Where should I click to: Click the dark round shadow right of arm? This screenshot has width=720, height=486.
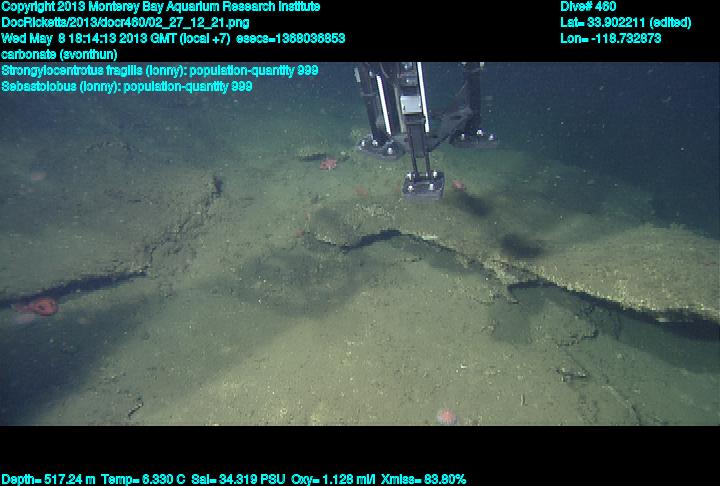pos(520,244)
